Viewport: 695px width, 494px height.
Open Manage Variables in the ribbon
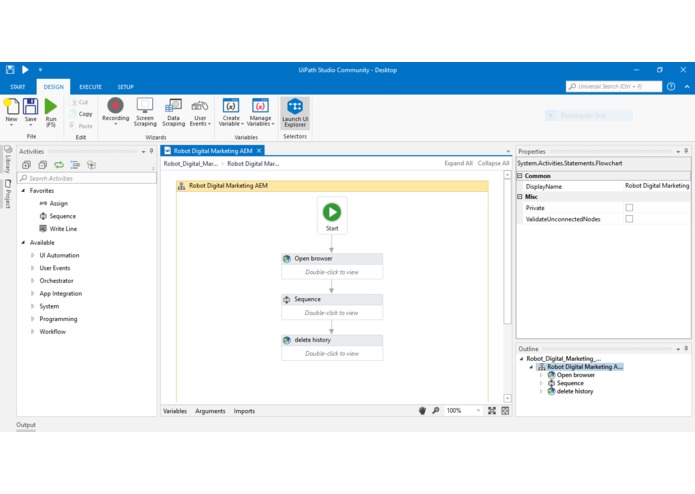pyautogui.click(x=260, y=112)
